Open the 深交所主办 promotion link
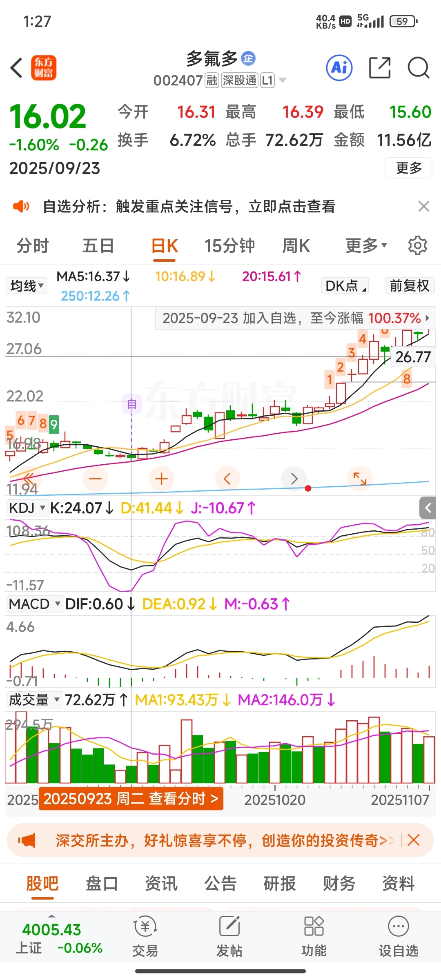The image size is (441, 980). [225, 840]
